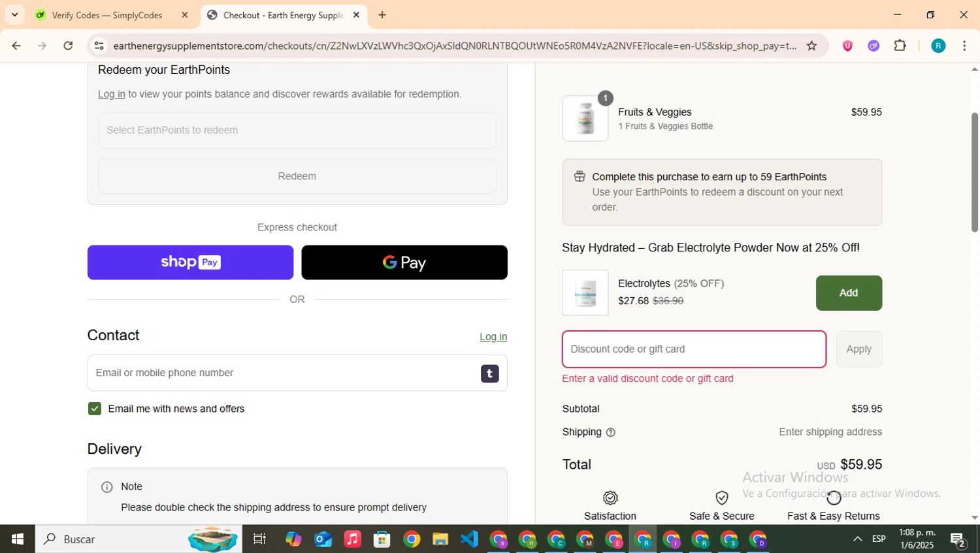
Task: Open the Music app on taskbar
Action: (353, 539)
